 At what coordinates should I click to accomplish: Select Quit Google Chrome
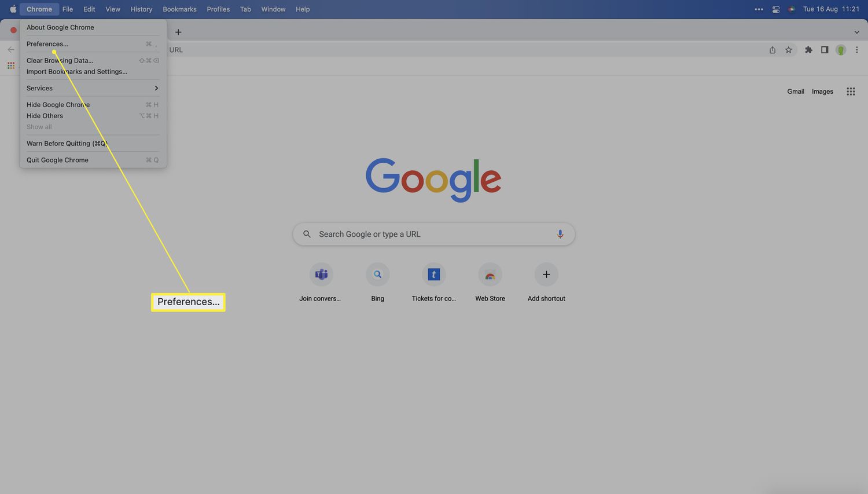pos(57,160)
